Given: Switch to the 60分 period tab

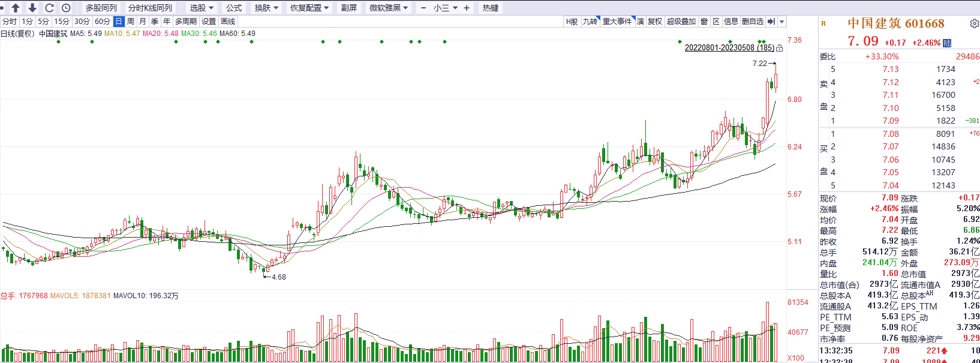Looking at the screenshot, I should coord(103,22).
